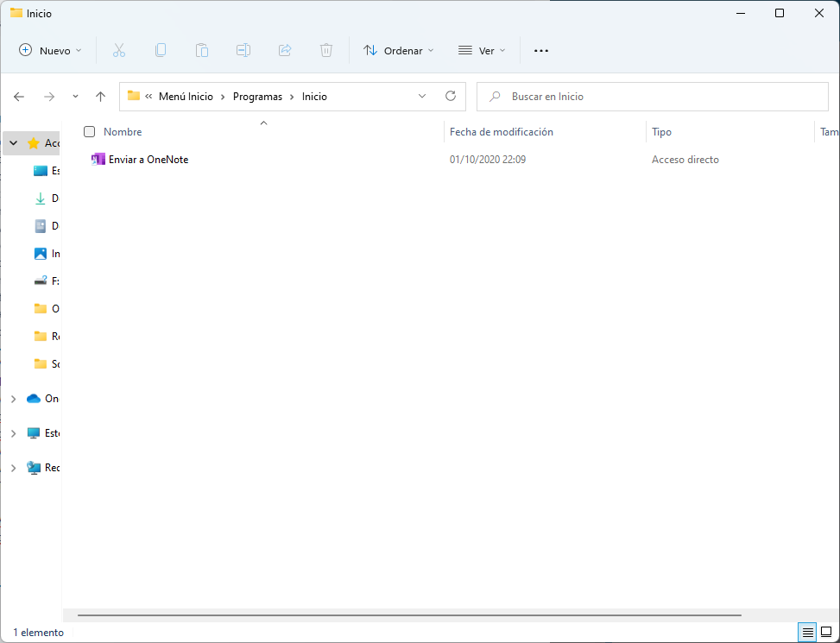Click the Enviar a OneNote shortcut icon
840x643 pixels.
(98, 159)
